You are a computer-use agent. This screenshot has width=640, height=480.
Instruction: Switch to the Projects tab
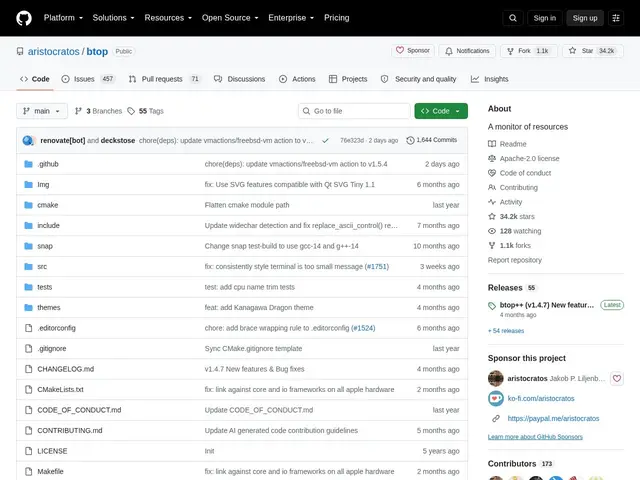348,79
